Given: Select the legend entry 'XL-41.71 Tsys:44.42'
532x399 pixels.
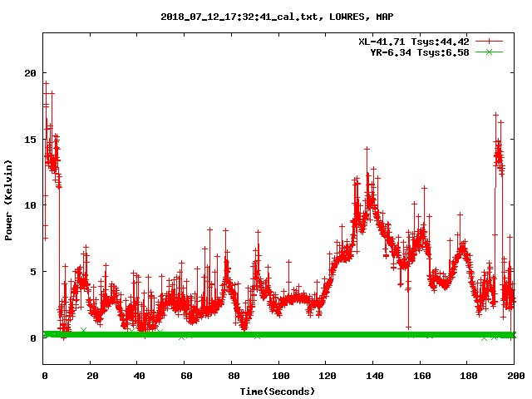Looking at the screenshot, I should tap(414, 42).
